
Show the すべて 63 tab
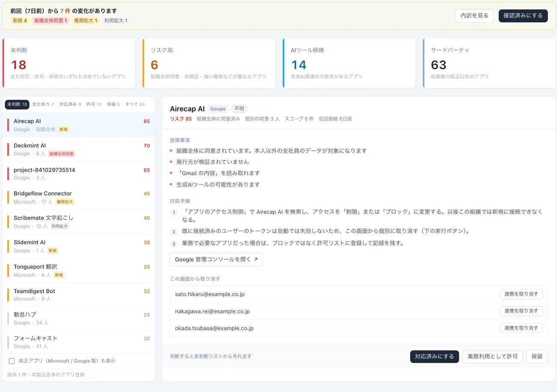135,104
